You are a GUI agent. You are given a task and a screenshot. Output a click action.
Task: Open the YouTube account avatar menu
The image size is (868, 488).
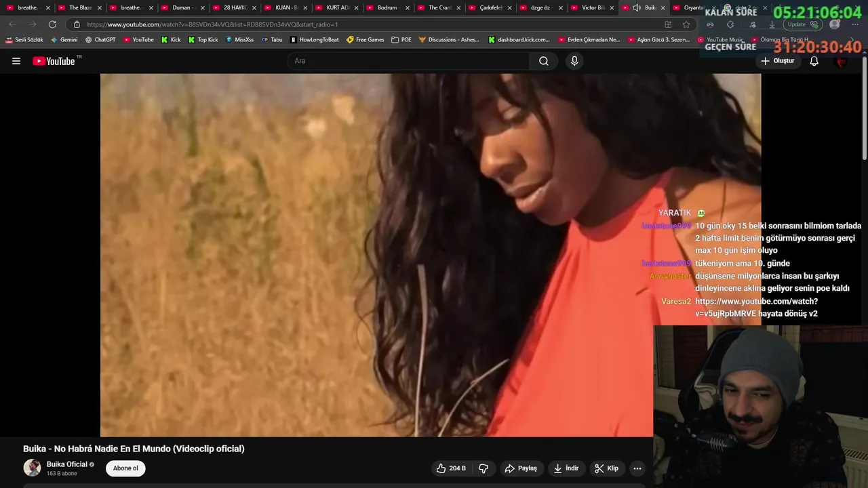842,61
